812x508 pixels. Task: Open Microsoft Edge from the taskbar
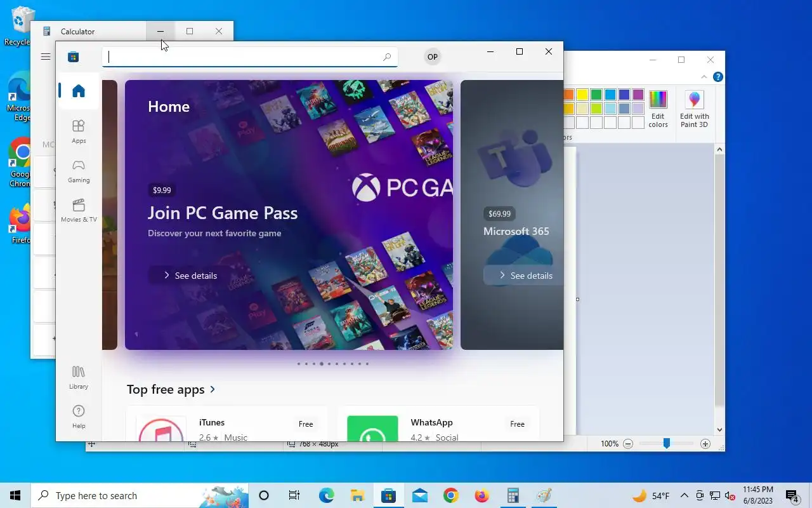(326, 495)
